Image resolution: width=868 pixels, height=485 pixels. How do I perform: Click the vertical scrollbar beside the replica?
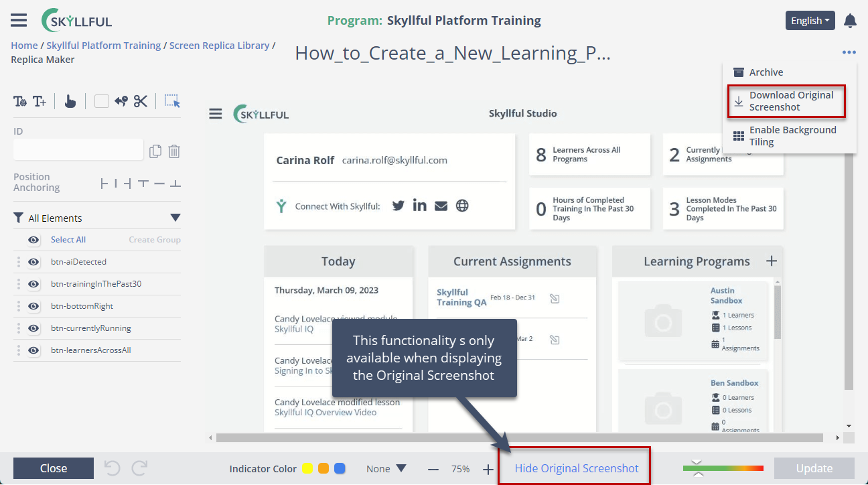[849, 271]
